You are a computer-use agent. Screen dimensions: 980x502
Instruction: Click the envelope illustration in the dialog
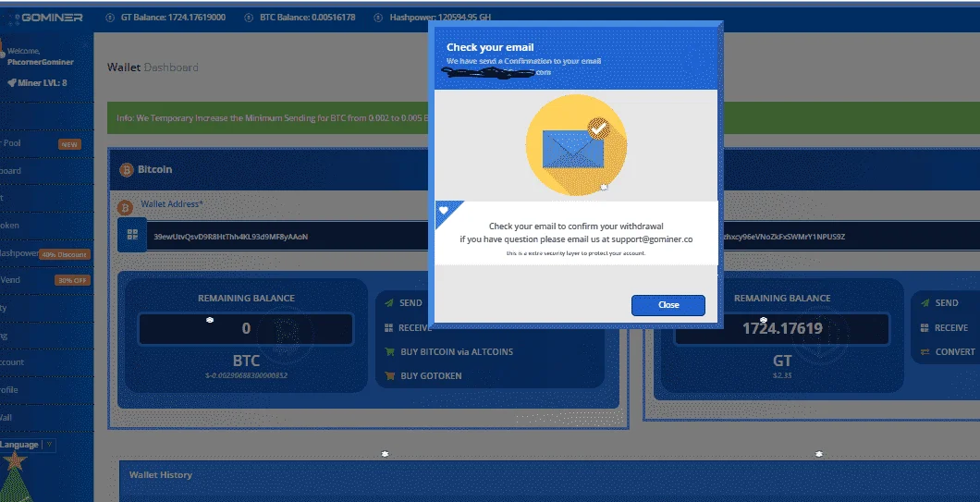[x=576, y=145]
